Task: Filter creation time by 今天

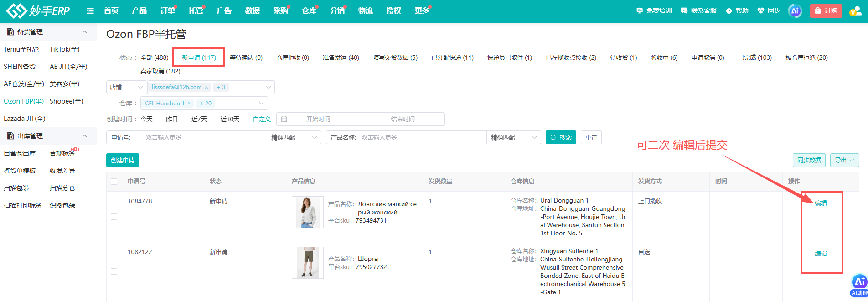Action: coord(146,119)
